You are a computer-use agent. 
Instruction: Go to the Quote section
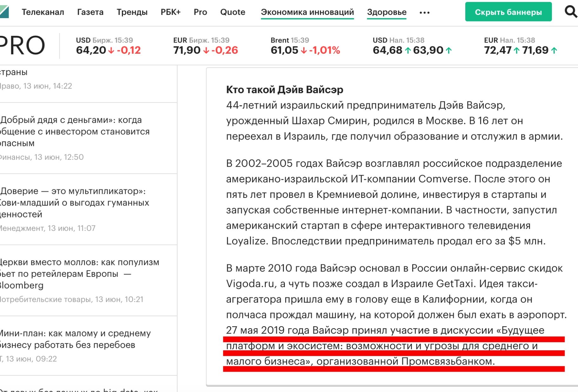coord(233,12)
